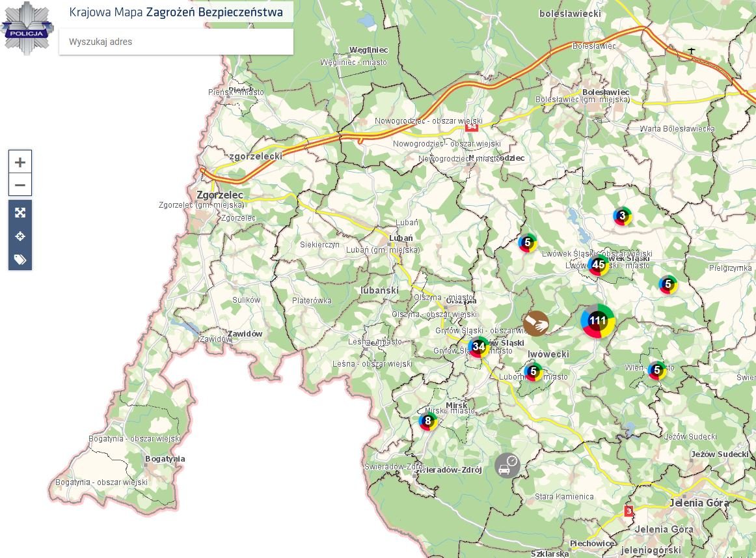Image resolution: width=756 pixels, height=558 pixels.
Task: Click the full extent arrows icon
Action: (x=20, y=212)
